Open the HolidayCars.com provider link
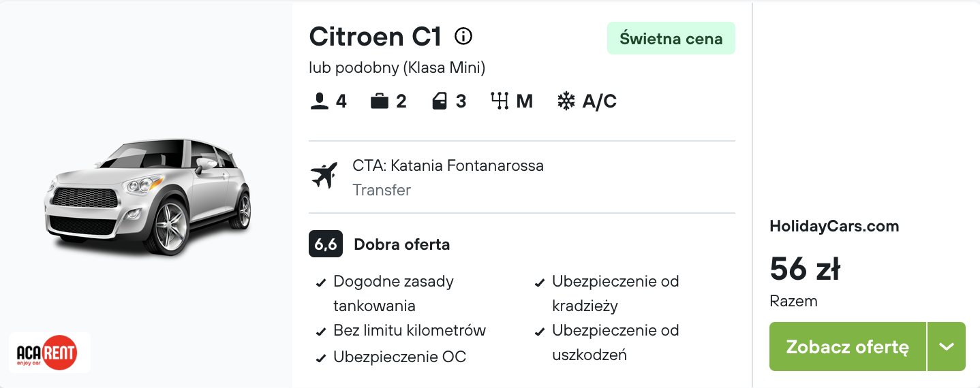Image resolution: width=980 pixels, height=388 pixels. (834, 227)
